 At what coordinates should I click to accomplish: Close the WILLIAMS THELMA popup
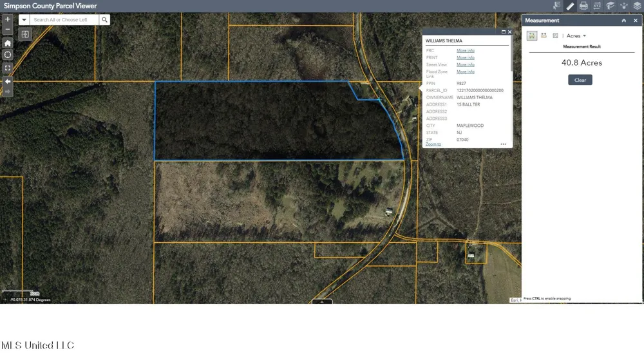(x=509, y=32)
